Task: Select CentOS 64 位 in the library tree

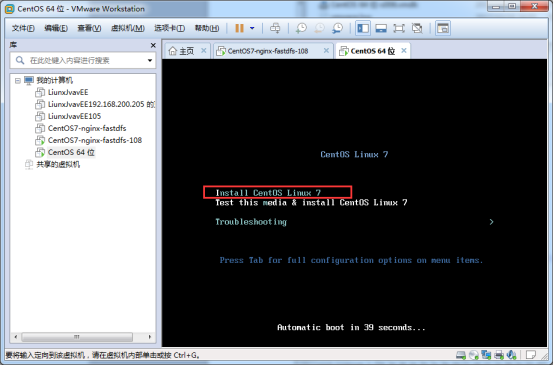Action: click(71, 152)
